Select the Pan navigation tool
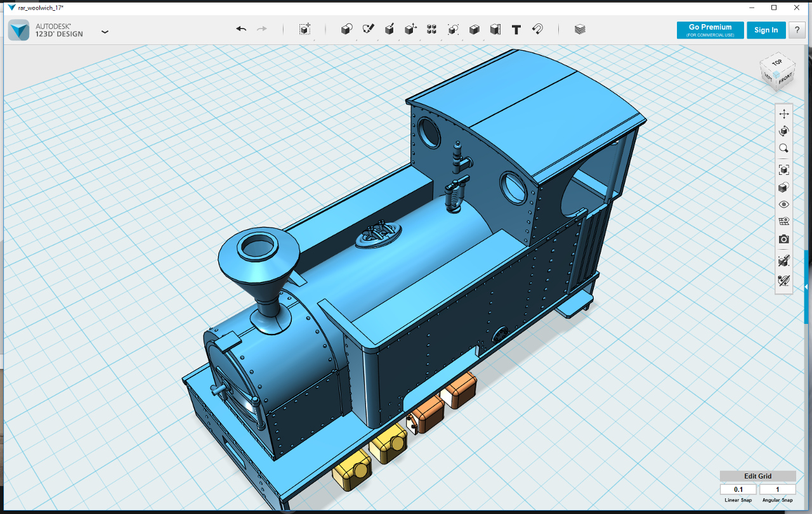Viewport: 812px width, 514px height. tap(784, 113)
